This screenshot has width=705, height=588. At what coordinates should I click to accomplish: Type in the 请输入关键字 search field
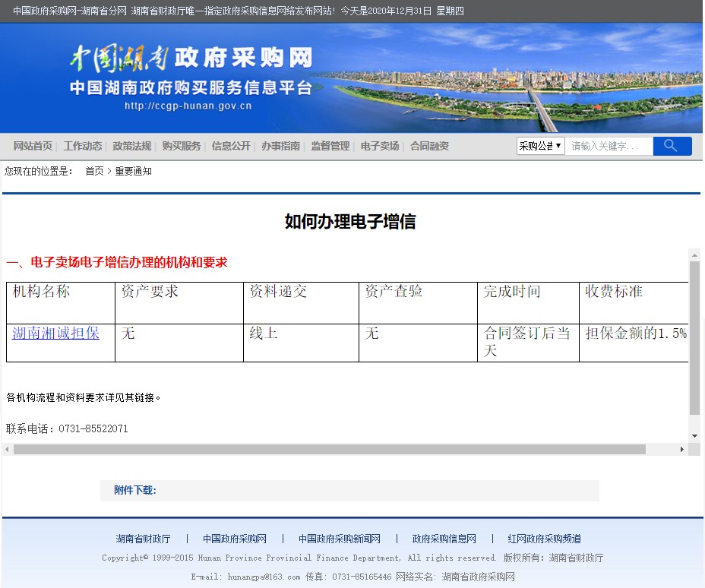[x=608, y=146]
